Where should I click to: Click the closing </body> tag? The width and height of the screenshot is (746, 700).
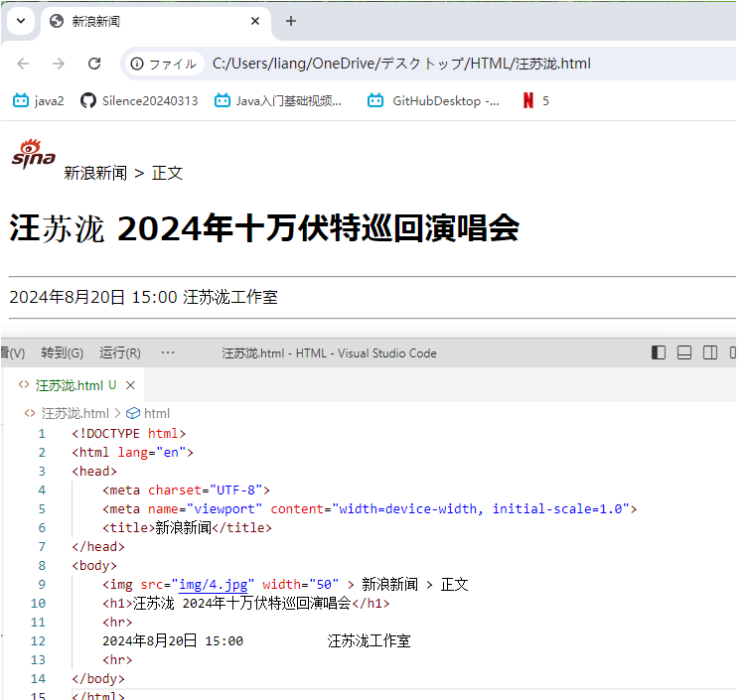pos(98,678)
